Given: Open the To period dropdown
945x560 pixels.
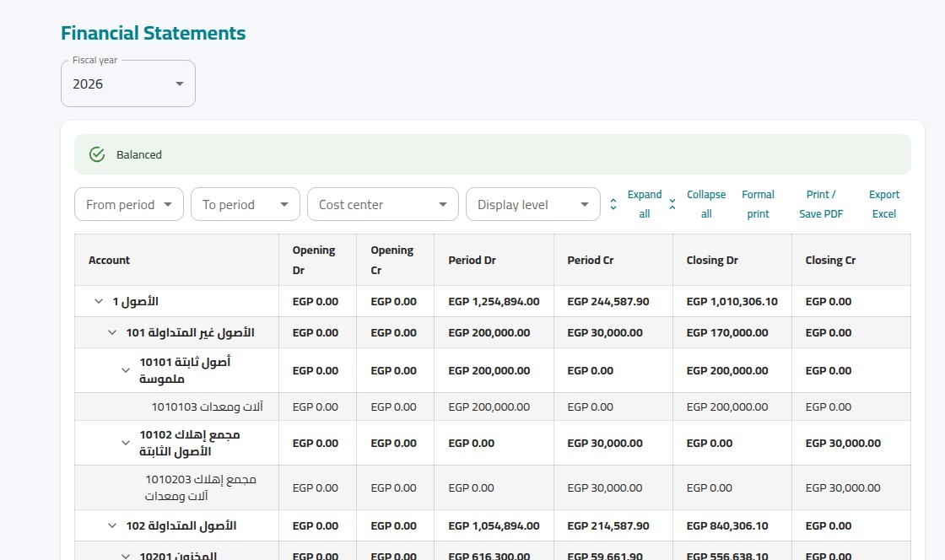Looking at the screenshot, I should pos(246,204).
